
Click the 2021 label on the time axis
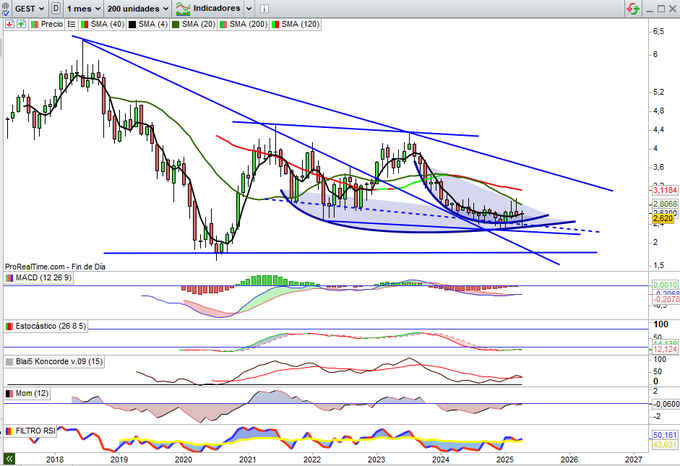click(248, 459)
